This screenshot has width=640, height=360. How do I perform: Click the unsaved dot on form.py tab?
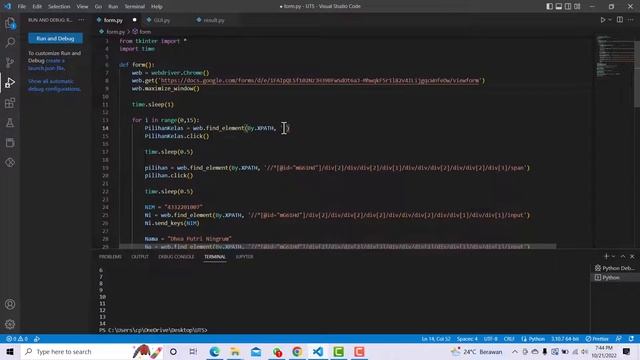pos(134,20)
